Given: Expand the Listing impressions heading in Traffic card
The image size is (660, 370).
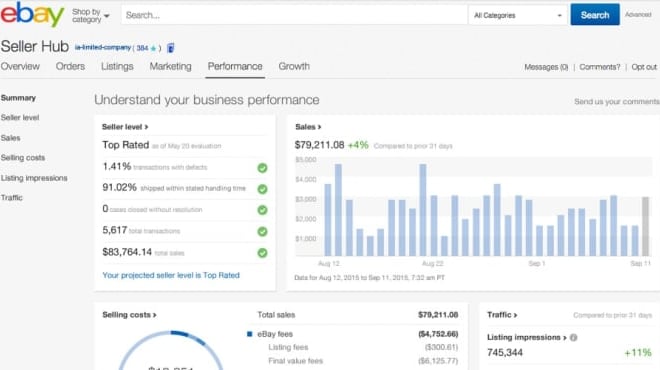Looking at the screenshot, I should point(527,338).
